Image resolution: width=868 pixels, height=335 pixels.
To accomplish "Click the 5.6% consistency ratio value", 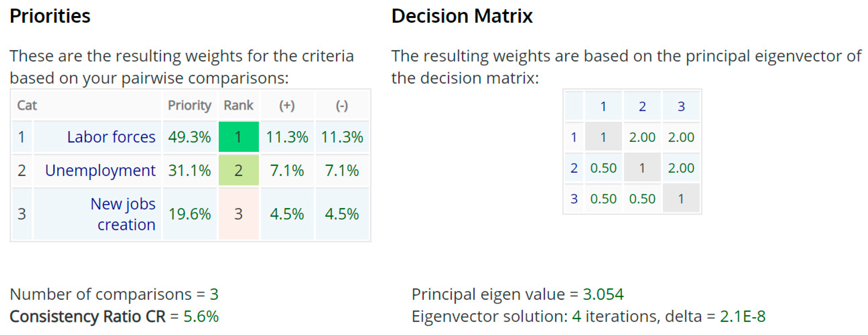I will pos(201,317).
